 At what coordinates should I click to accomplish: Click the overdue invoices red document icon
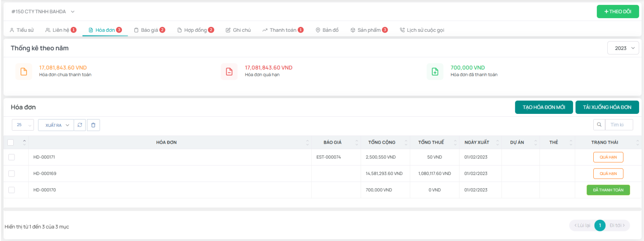(229, 72)
